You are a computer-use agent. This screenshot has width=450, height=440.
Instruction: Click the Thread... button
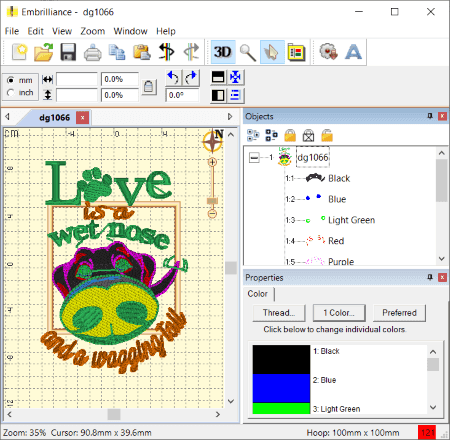279,313
